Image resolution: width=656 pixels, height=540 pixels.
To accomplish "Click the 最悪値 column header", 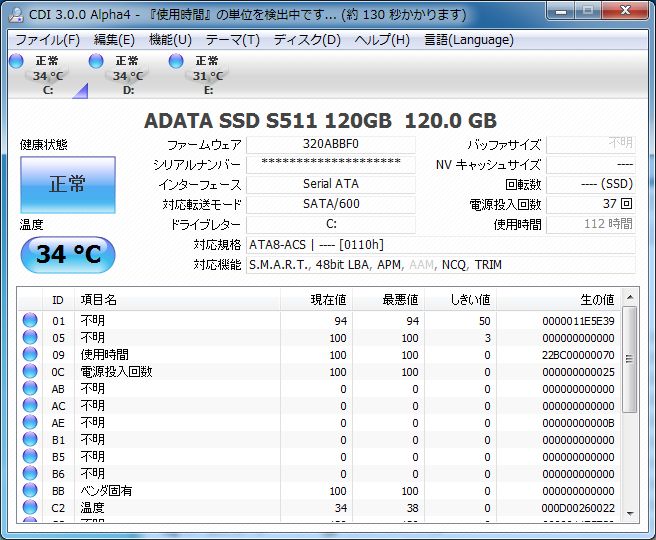I will coord(388,299).
